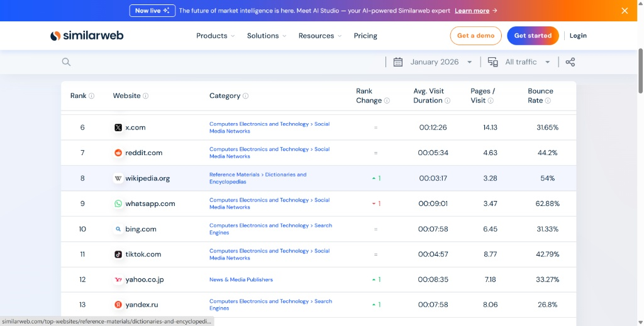
Task: Click the page vertical scrollbar thumb
Action: pyautogui.click(x=640, y=70)
